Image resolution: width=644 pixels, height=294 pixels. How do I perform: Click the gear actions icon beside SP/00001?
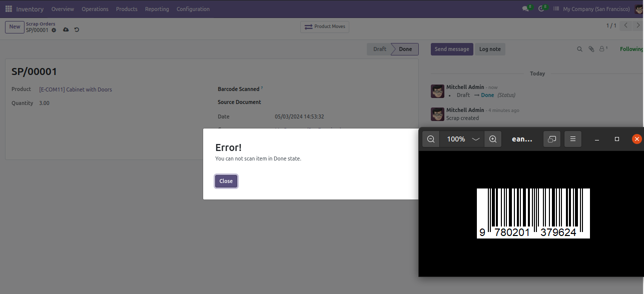pos(54,30)
